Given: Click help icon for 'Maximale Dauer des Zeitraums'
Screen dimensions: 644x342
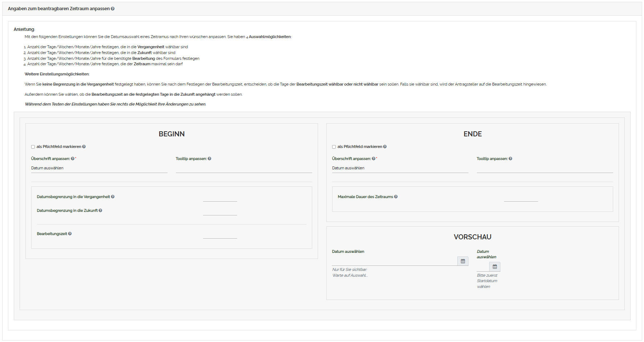Looking at the screenshot, I should (x=396, y=197).
